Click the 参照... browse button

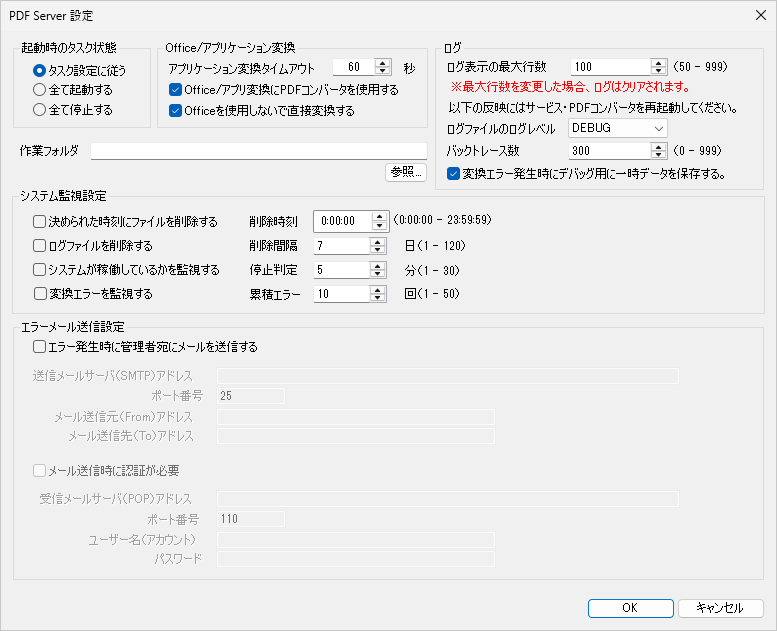pos(406,172)
